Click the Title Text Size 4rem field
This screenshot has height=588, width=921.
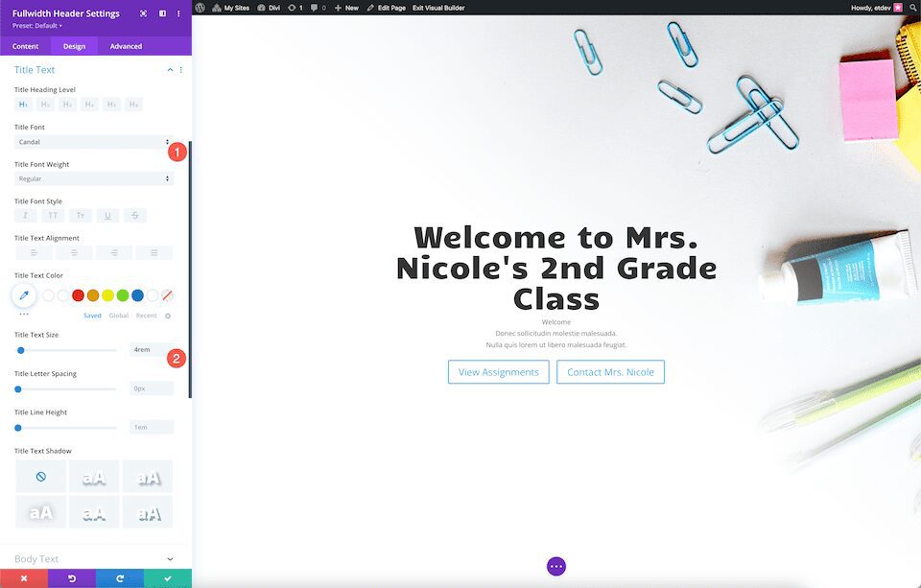(152, 349)
